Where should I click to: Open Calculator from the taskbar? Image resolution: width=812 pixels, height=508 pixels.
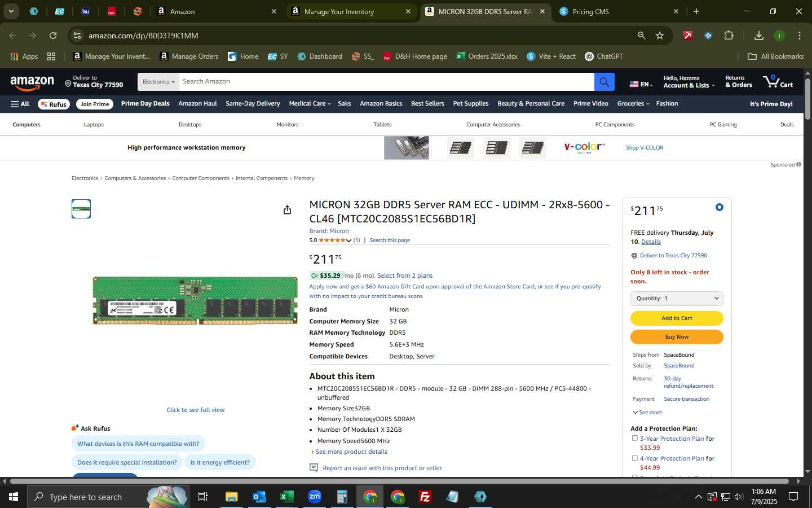click(x=342, y=497)
